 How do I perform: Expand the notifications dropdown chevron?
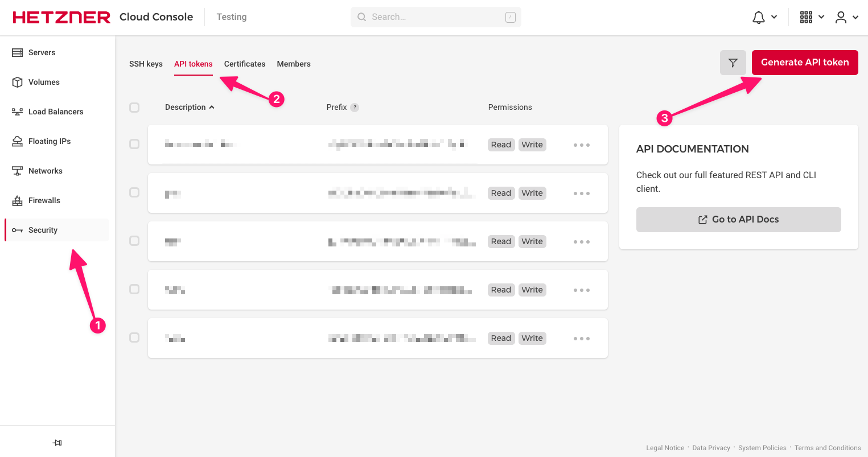click(774, 17)
